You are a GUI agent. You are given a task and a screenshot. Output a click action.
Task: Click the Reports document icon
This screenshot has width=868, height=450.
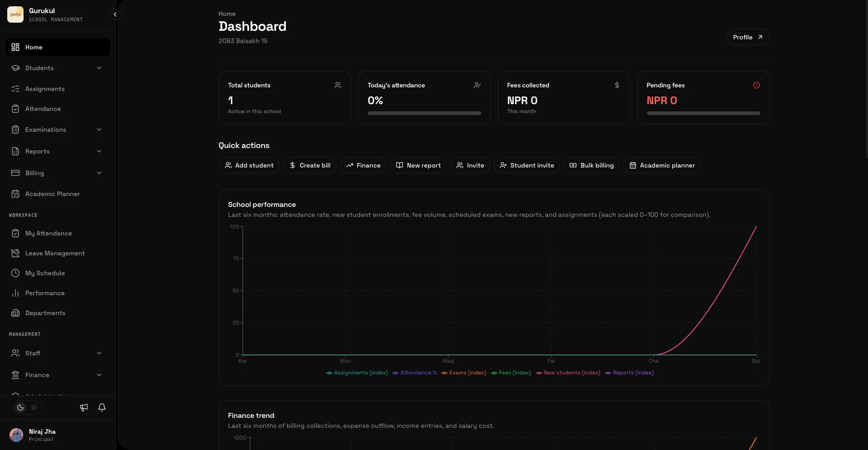pyautogui.click(x=15, y=151)
